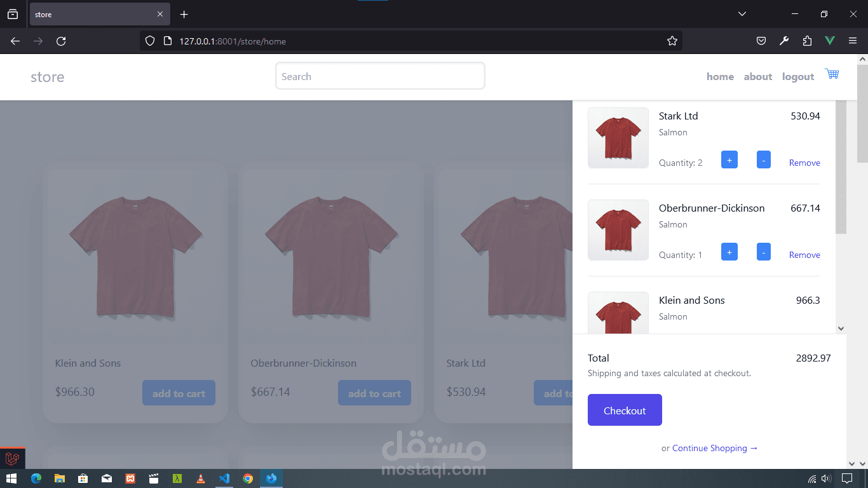Select the 'store' browser tab
Viewport: 868px width, 488px height.
tap(100, 14)
